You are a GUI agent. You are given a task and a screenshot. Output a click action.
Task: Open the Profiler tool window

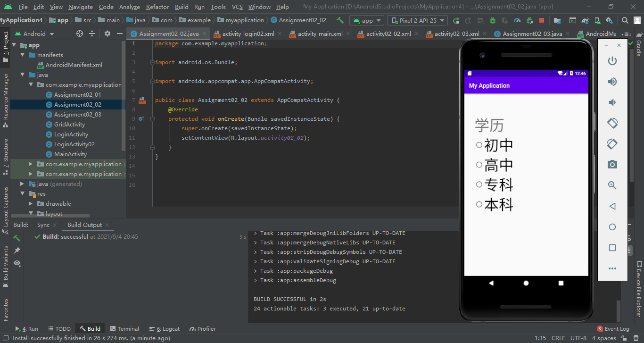coord(203,329)
